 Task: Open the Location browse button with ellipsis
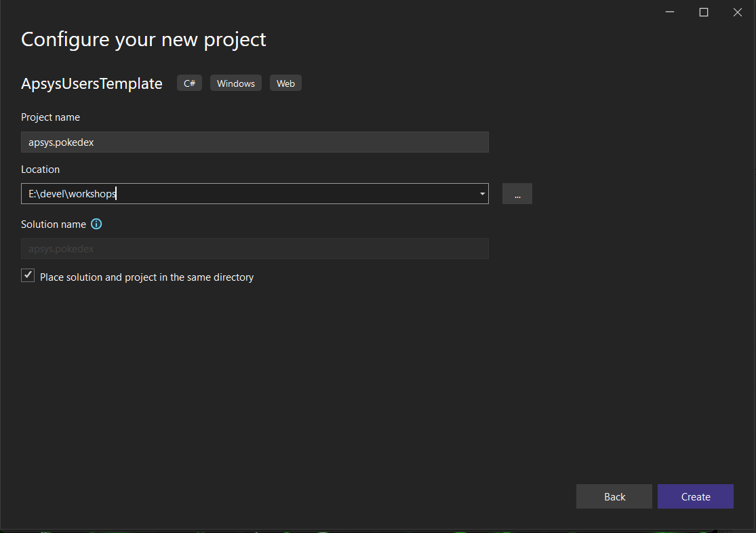[x=517, y=194]
